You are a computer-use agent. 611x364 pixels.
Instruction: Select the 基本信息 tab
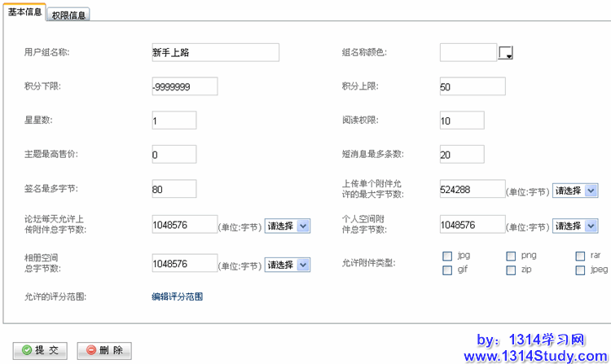(24, 14)
